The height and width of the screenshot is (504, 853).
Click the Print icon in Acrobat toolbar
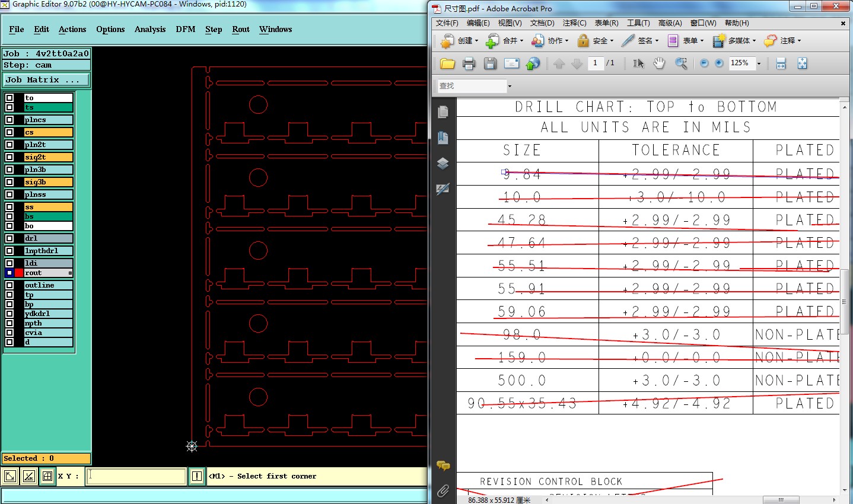click(x=469, y=63)
